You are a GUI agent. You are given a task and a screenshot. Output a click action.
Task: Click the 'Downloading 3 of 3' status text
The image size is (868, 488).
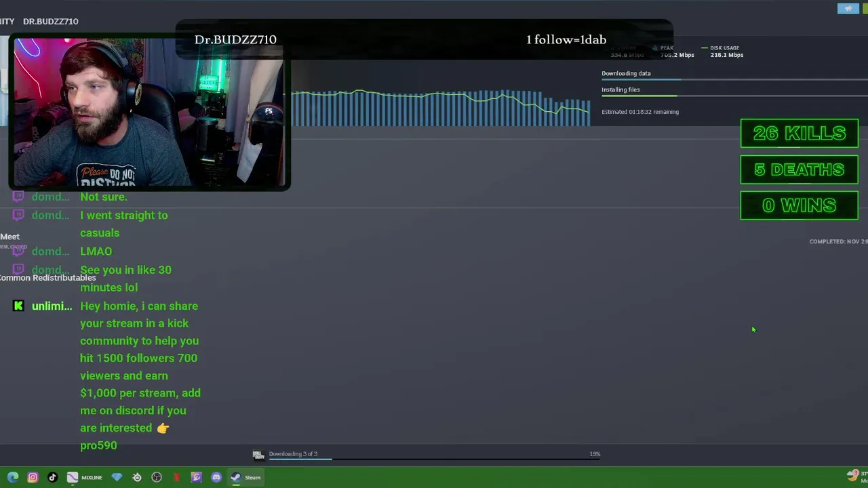(x=293, y=453)
